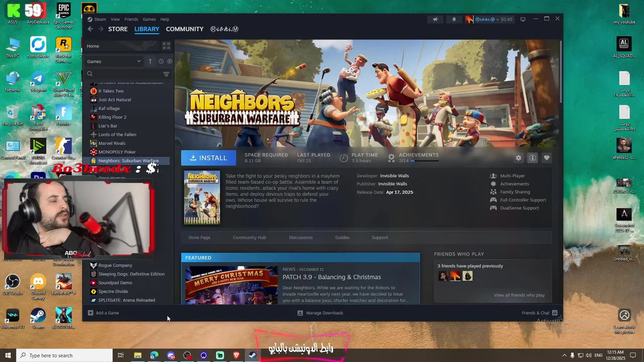The image size is (644, 362).
Task: Select Killing Floor 2 in library
Action: [x=112, y=117]
